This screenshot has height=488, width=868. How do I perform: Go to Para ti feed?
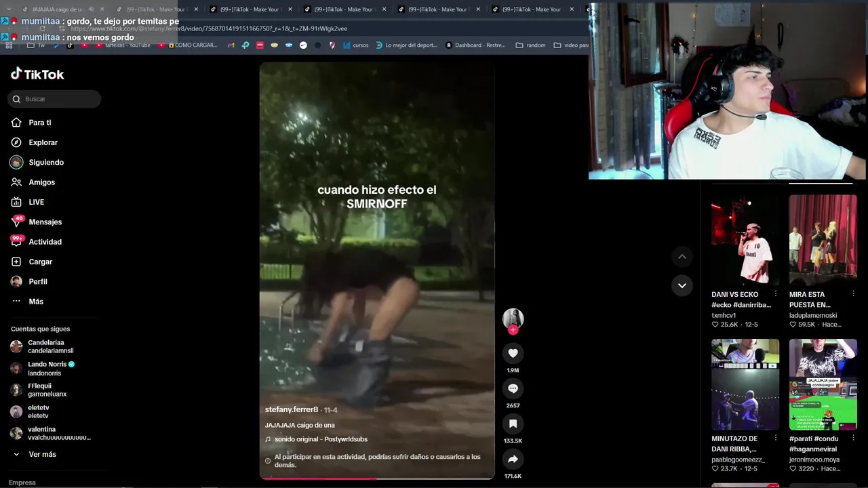click(39, 123)
